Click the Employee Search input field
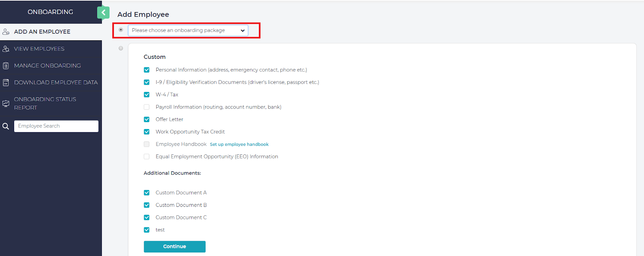The height and width of the screenshot is (256, 644). [x=56, y=126]
